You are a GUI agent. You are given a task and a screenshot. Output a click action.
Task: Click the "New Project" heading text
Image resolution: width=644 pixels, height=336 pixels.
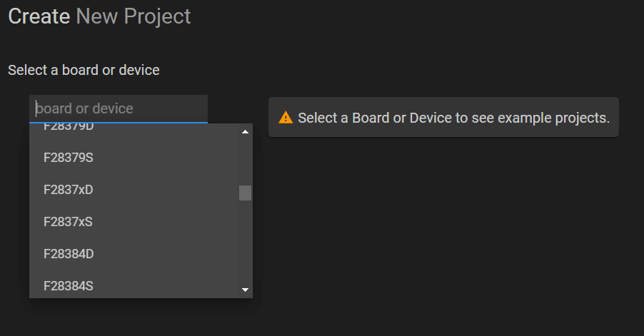(134, 16)
